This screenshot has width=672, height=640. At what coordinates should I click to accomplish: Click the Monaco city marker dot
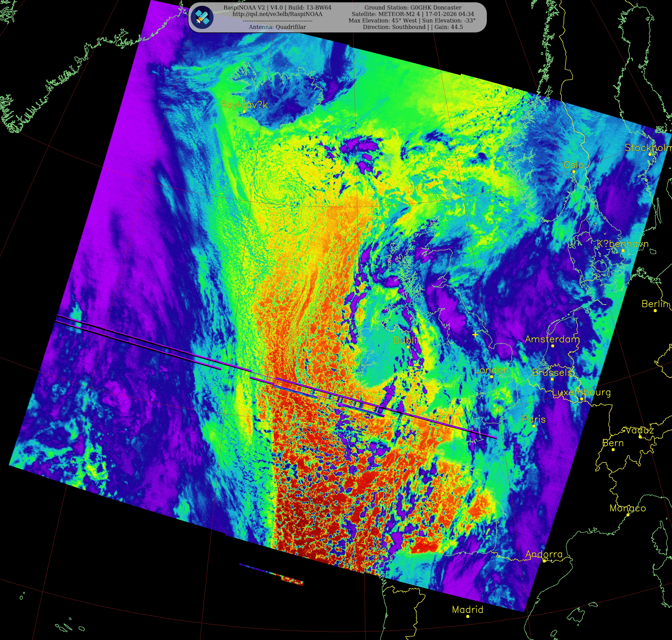point(628,515)
